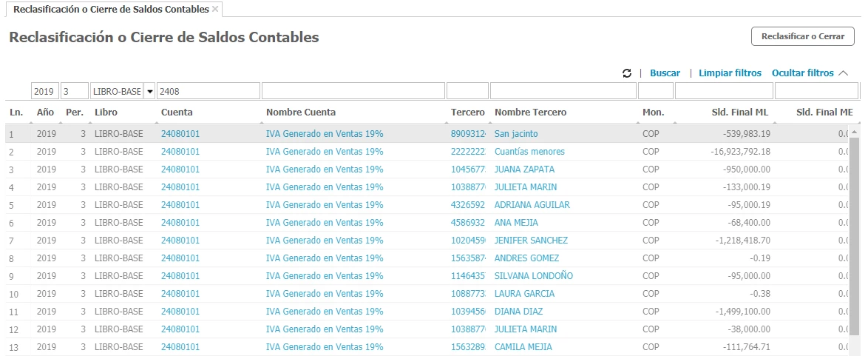868x356 pixels.
Task: Click the Buscar link
Action: [665, 73]
